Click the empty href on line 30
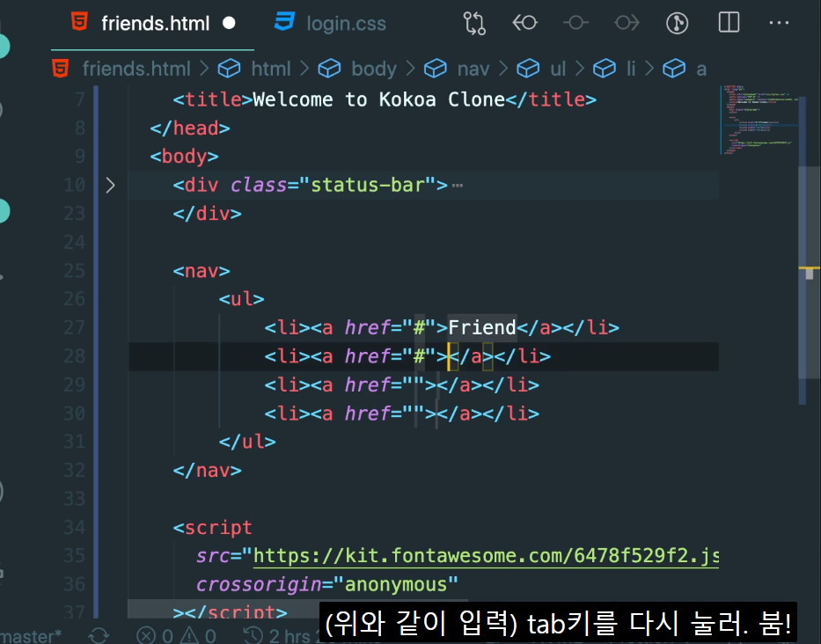The width and height of the screenshot is (821, 644). click(384, 413)
